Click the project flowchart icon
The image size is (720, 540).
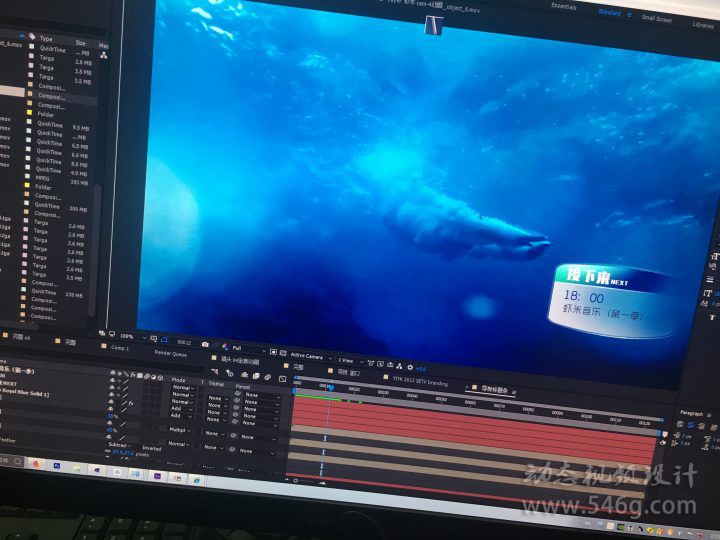tap(104, 56)
